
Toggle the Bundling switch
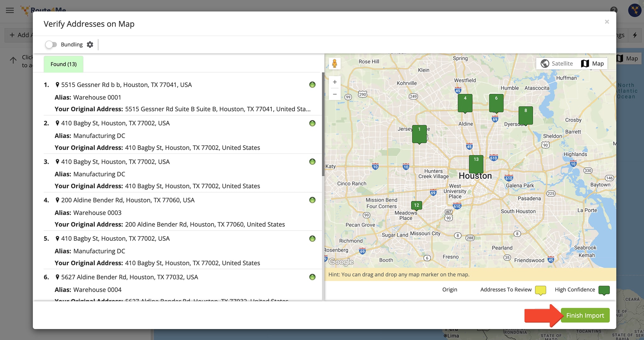[x=51, y=45]
